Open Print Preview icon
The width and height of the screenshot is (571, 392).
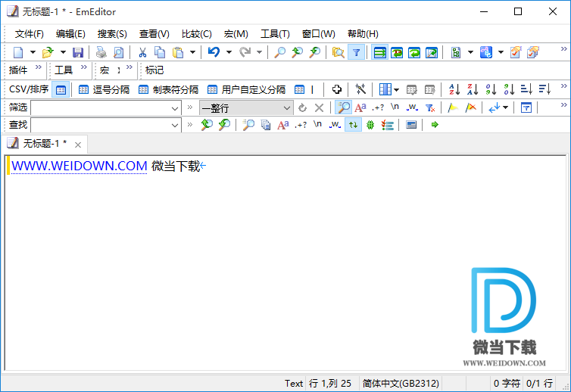[119, 52]
